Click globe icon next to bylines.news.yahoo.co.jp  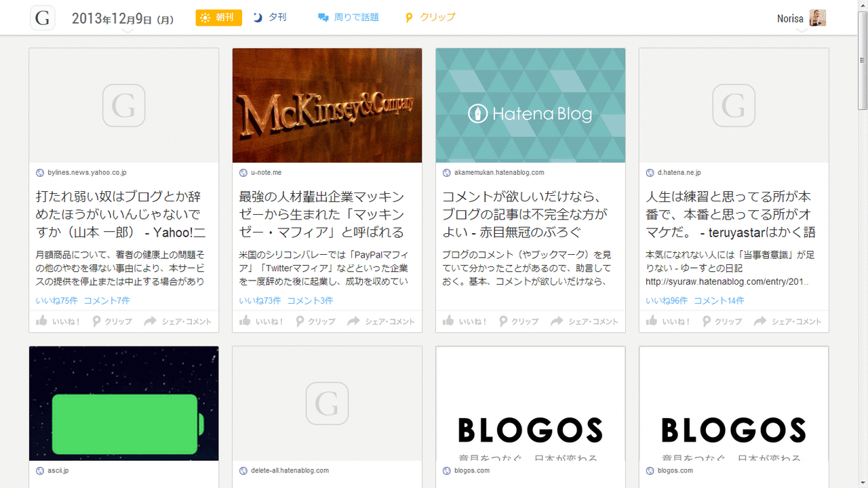pos(40,173)
